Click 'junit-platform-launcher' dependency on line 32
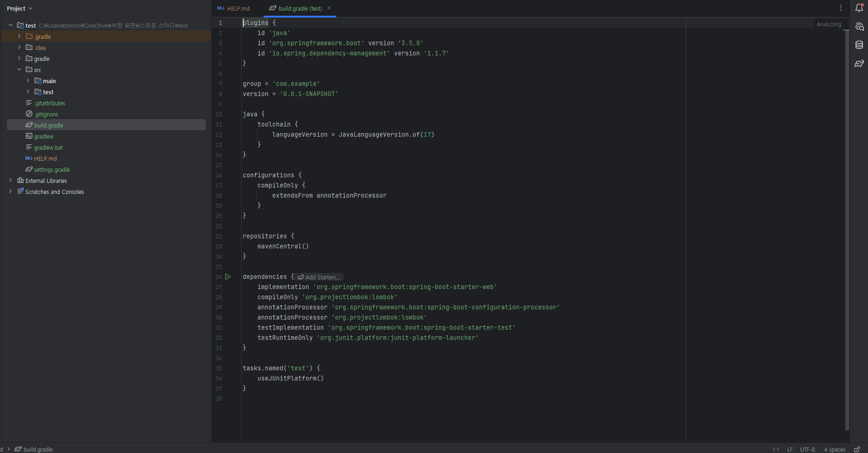The image size is (868, 453). click(397, 338)
